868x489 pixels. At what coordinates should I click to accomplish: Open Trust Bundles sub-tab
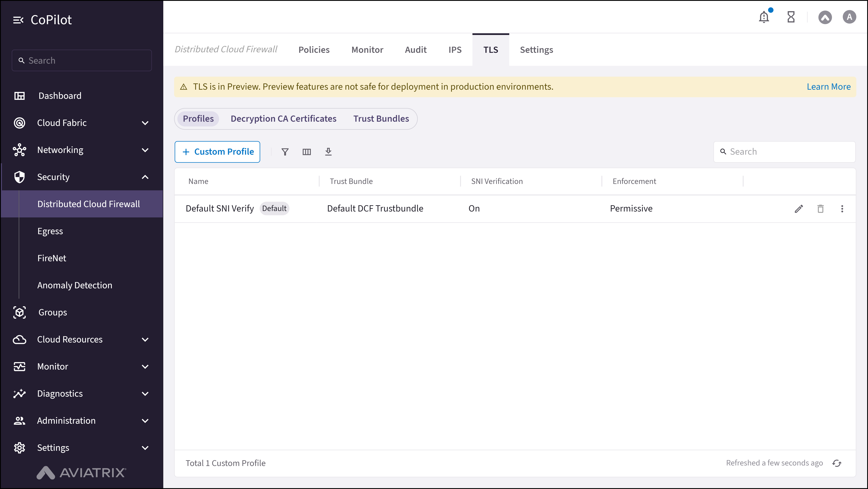click(x=381, y=119)
